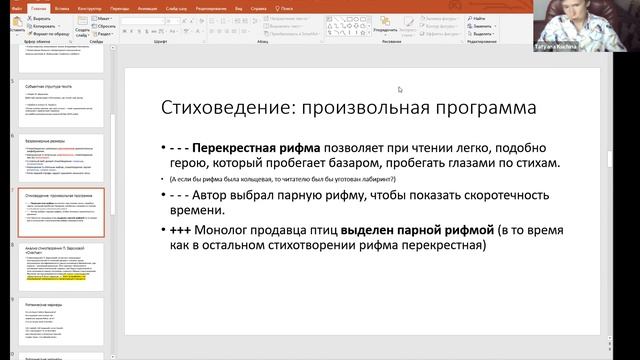
Task: Click the Paste (Вставить) clipboard icon
Action: point(17,21)
